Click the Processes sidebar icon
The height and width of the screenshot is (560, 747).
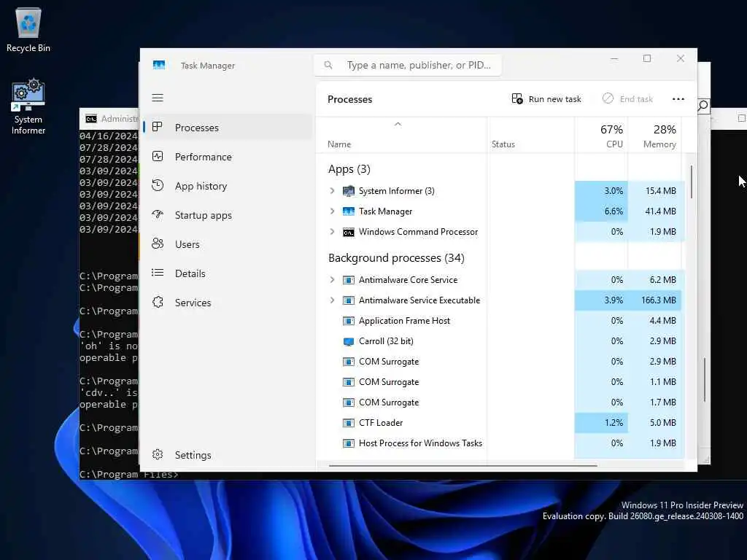[158, 127]
